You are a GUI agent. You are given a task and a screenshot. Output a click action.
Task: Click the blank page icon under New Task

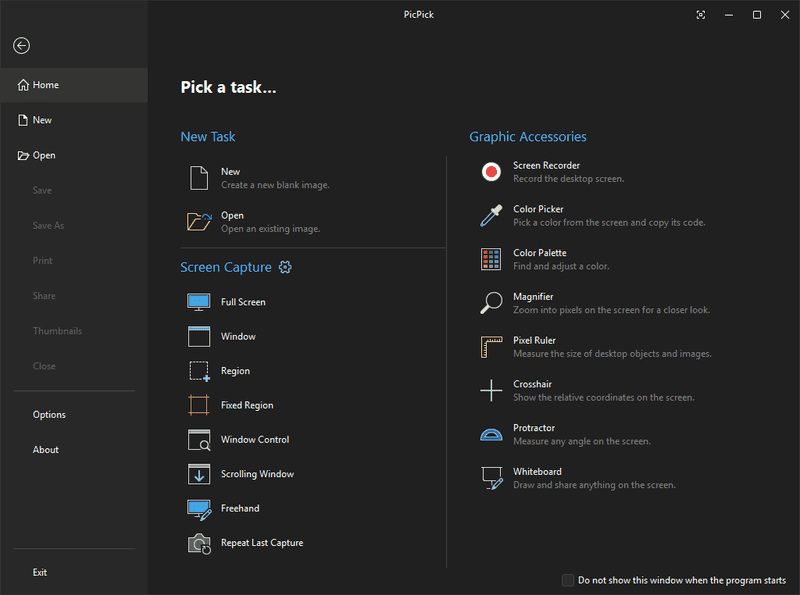click(x=199, y=178)
